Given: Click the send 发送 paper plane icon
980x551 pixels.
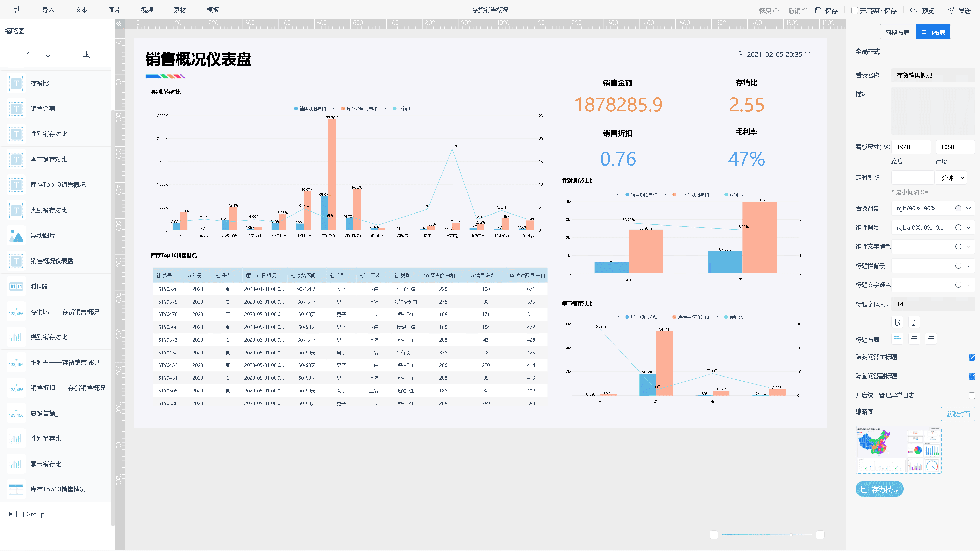Looking at the screenshot, I should click(x=951, y=10).
